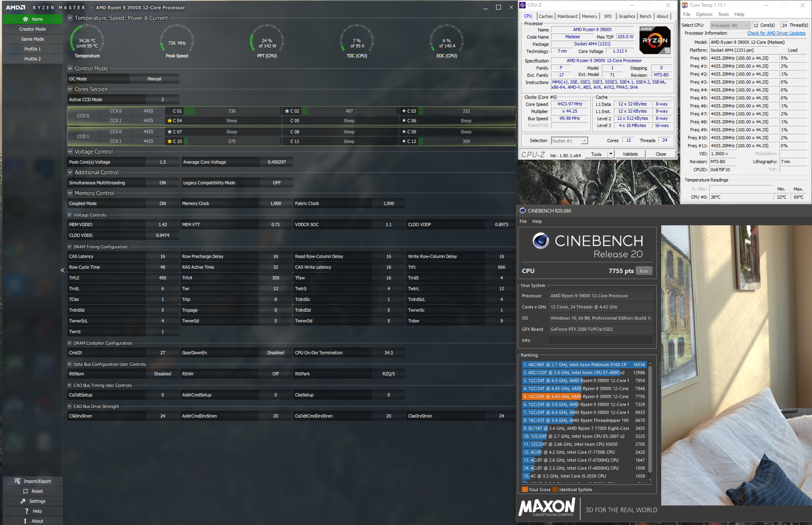
Task: Toggle Simultaneous Multithreading ON value
Action: click(x=162, y=183)
